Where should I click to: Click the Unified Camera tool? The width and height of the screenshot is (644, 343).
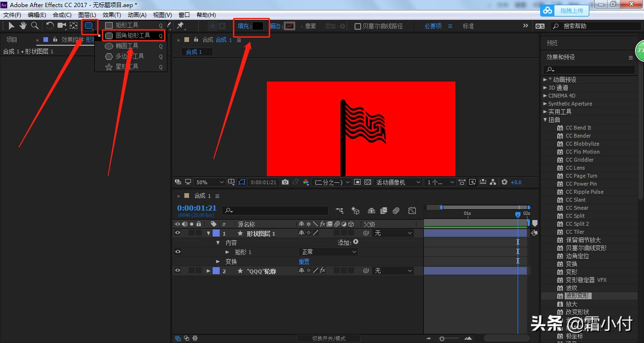coord(62,26)
